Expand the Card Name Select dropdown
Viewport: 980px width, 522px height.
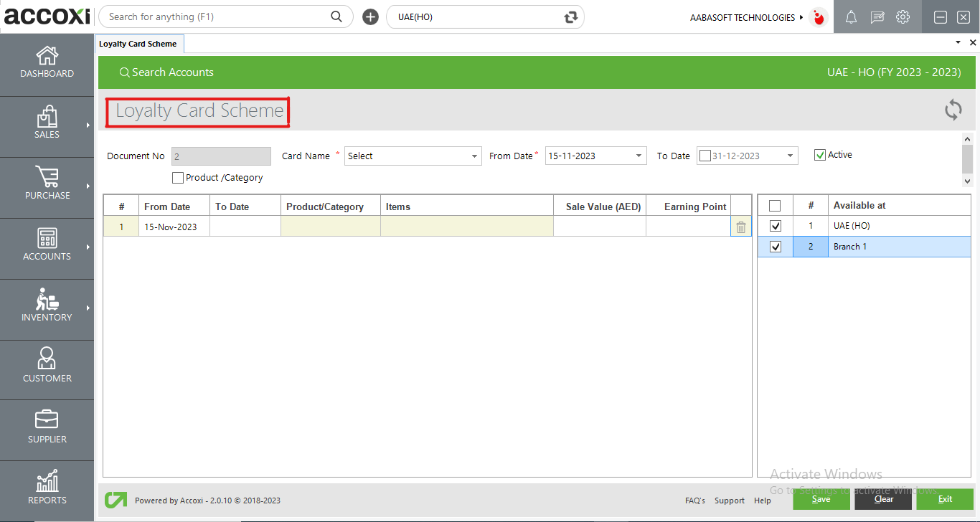click(474, 156)
